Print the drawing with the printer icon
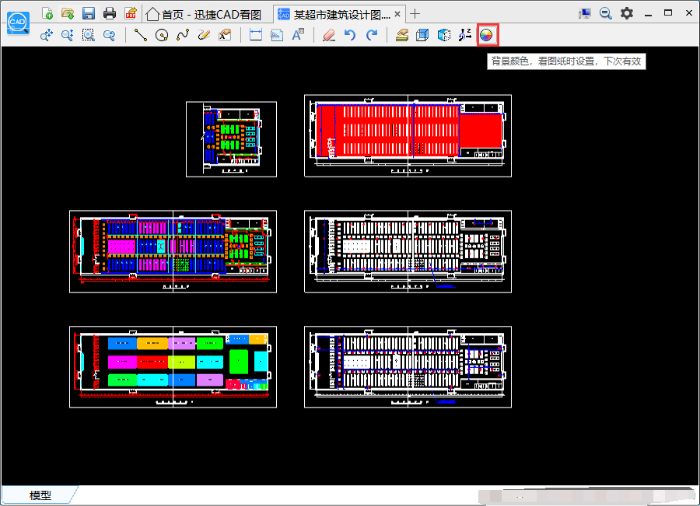 [109, 14]
